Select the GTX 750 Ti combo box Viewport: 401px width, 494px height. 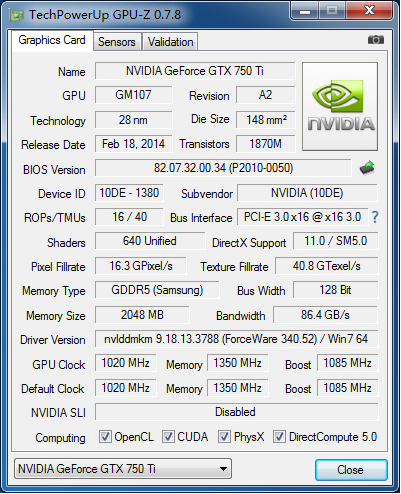123,469
